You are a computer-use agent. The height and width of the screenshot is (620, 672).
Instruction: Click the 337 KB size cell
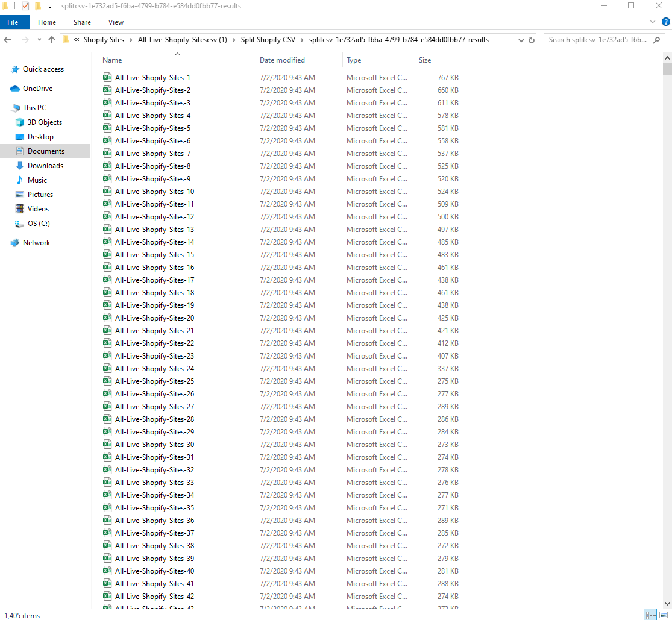448,369
